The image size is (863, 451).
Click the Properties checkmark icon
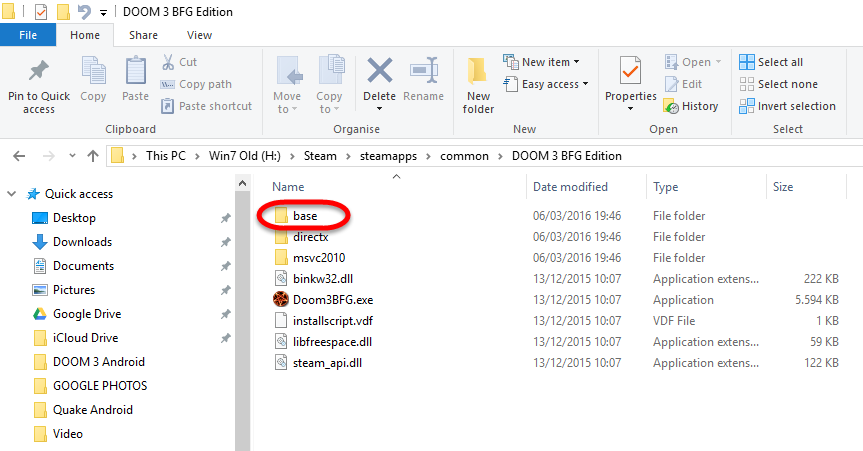(x=630, y=72)
